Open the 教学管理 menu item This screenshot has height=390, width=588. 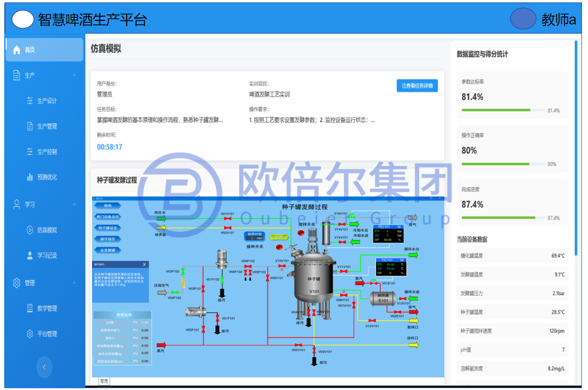point(47,308)
